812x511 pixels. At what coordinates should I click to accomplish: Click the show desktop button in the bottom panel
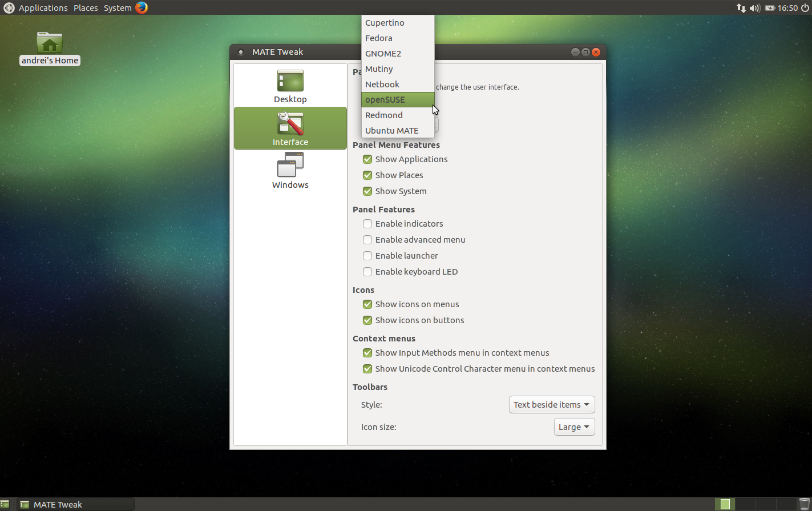[5, 504]
